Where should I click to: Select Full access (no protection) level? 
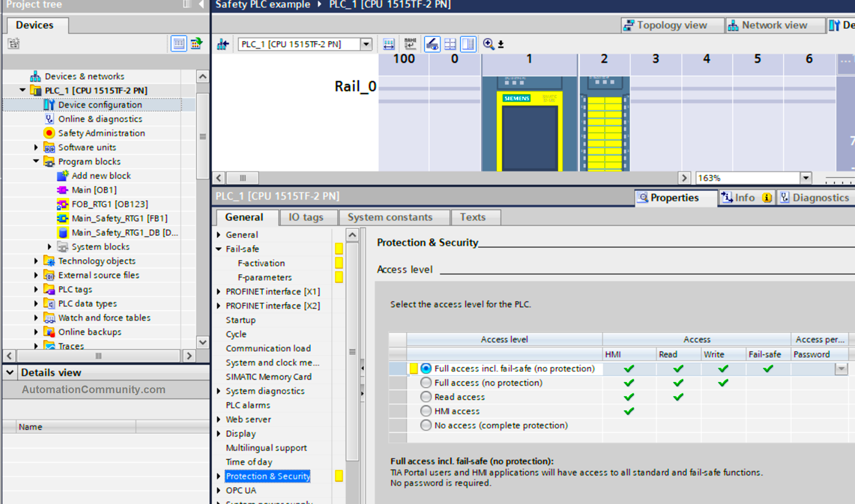426,382
